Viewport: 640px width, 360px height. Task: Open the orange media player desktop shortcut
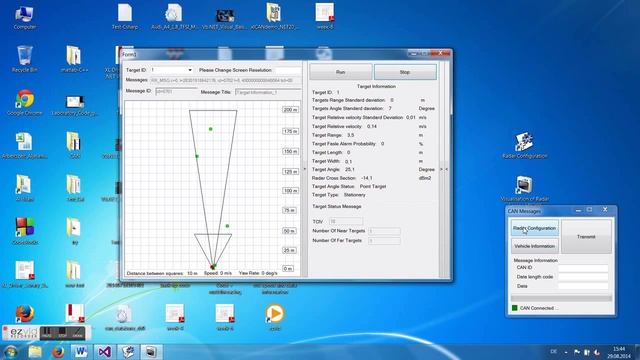(x=275, y=317)
